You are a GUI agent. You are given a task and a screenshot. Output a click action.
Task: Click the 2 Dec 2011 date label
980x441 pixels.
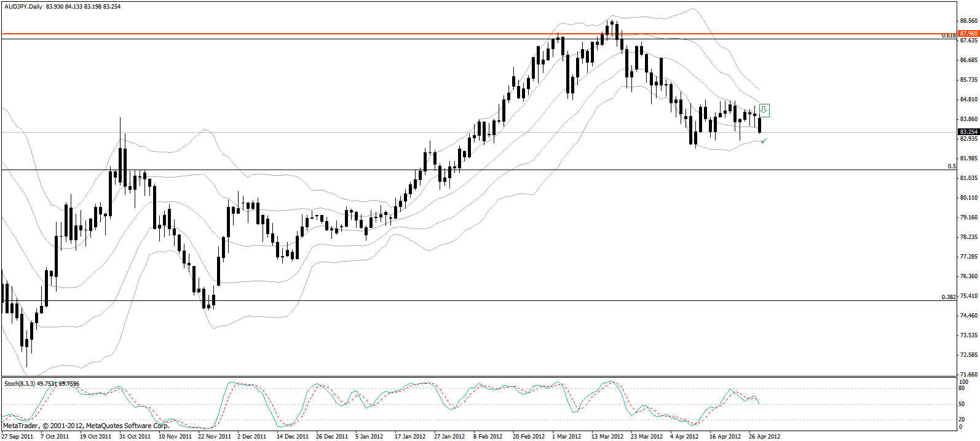[252, 437]
